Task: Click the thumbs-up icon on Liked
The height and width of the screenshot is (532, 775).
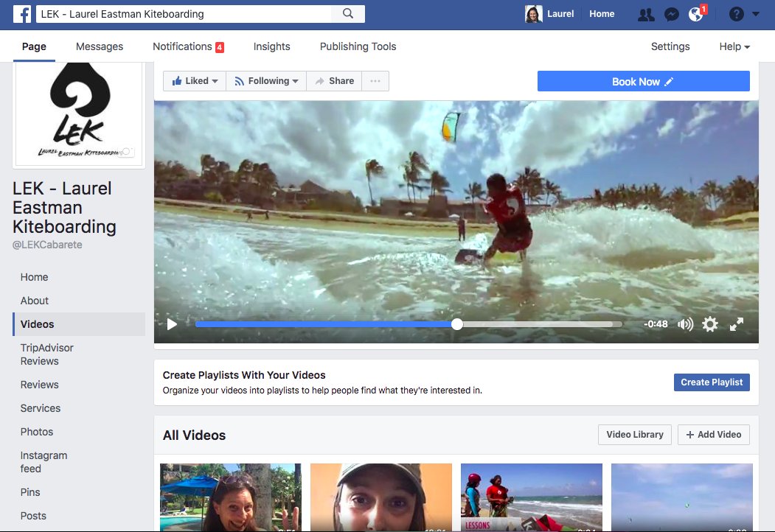Action: click(177, 80)
